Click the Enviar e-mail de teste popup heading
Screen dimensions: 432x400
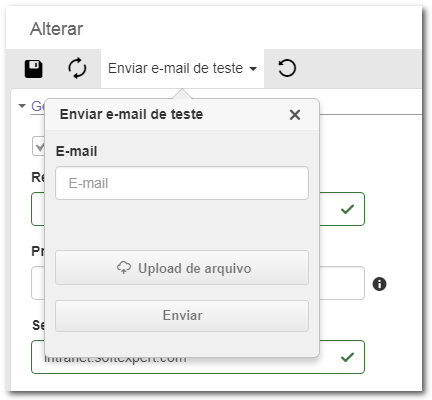[x=131, y=114]
